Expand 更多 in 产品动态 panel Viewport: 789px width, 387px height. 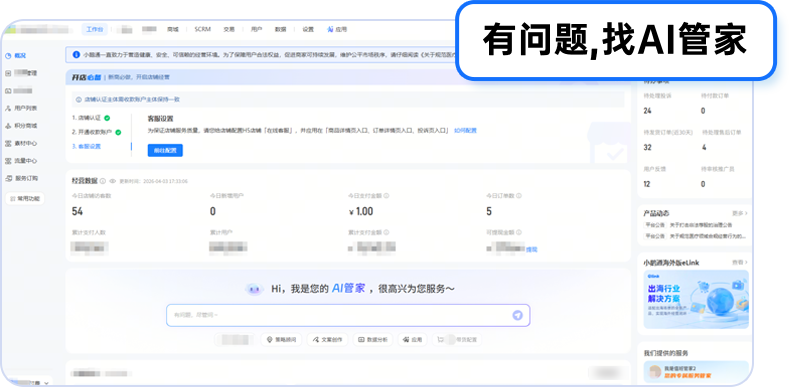[740, 213]
